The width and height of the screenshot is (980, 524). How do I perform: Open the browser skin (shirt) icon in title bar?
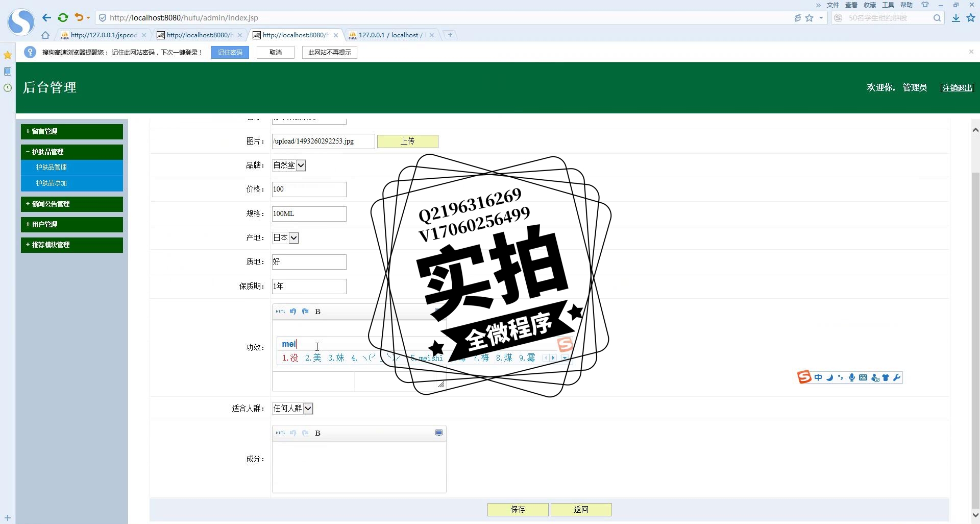[925, 5]
